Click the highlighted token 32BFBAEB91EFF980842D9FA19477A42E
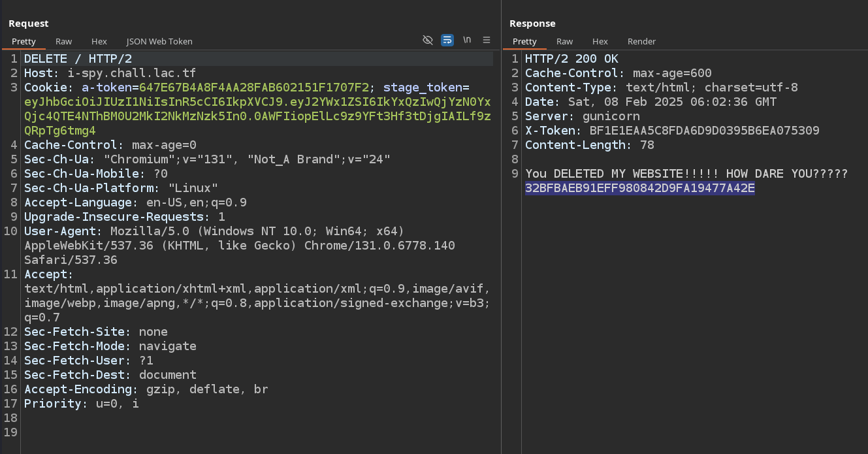The image size is (868, 454). pos(639,189)
